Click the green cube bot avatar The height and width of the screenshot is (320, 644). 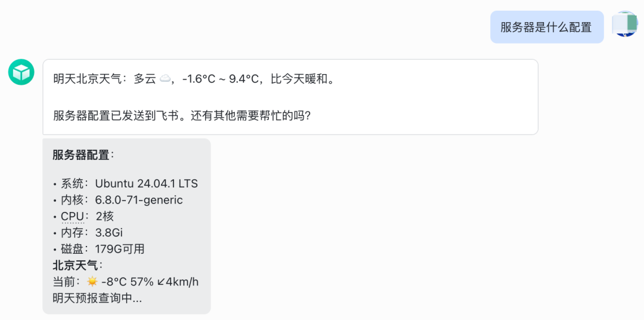coord(21,72)
